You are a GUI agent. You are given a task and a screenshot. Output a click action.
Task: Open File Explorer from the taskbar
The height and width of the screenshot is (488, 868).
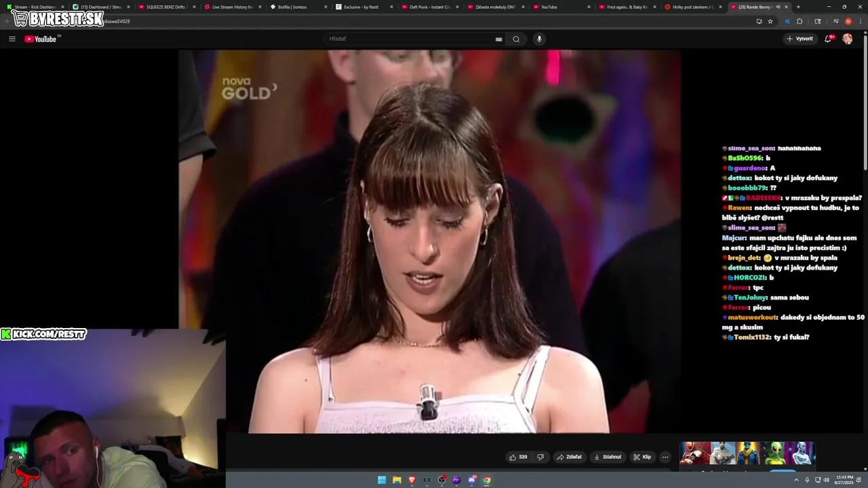[x=397, y=480]
